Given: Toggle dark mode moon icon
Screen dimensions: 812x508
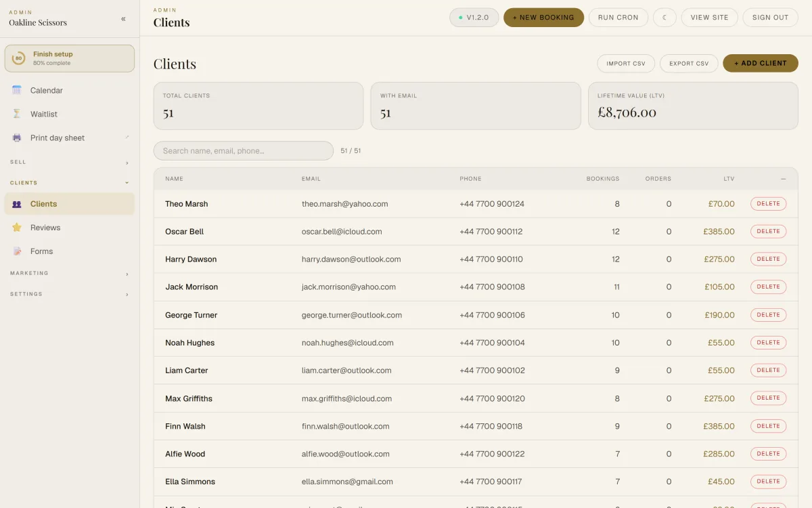Looking at the screenshot, I should [664, 18].
